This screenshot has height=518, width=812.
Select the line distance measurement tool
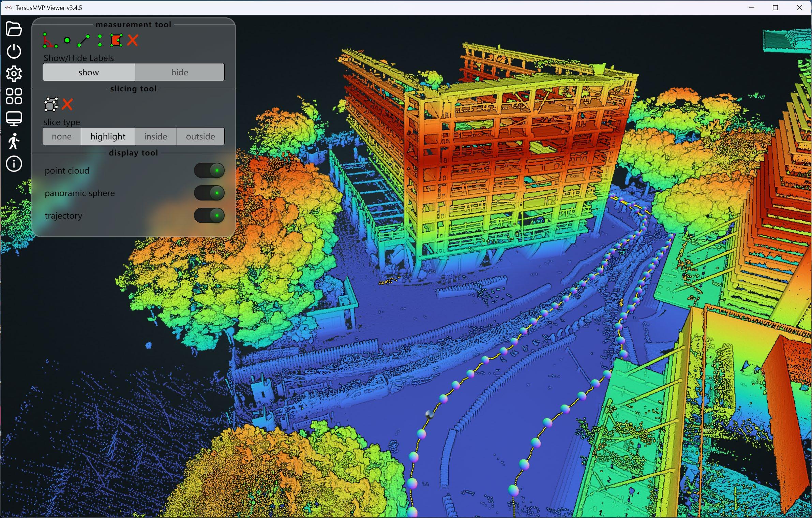click(x=84, y=41)
